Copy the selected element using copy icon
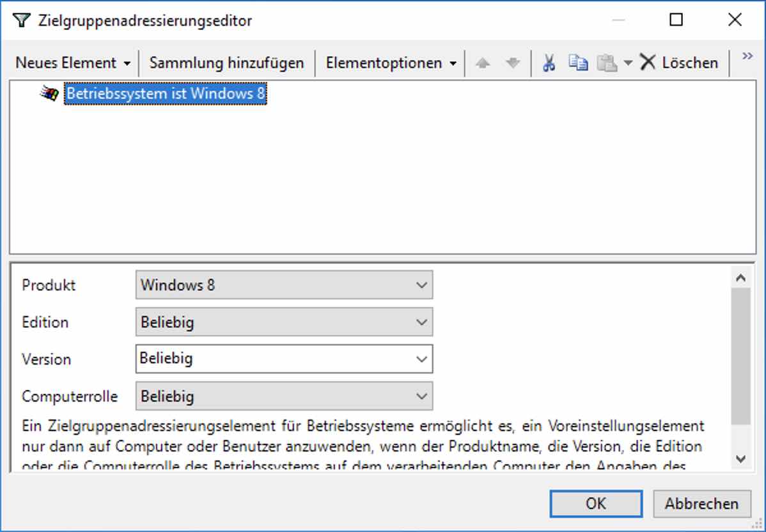Image resolution: width=766 pixels, height=532 pixels. click(x=579, y=63)
